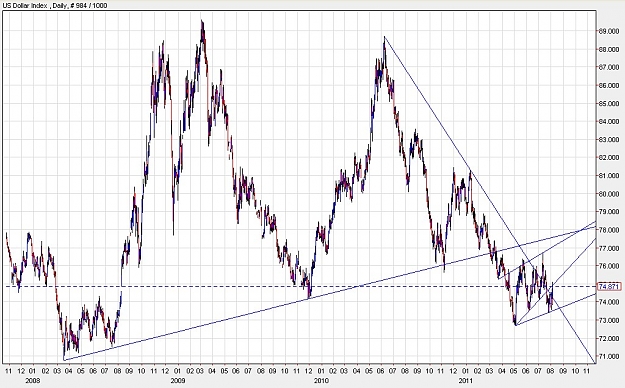Select the 85.000 price axis label
Screen dimensions: 625x388
pos(610,103)
